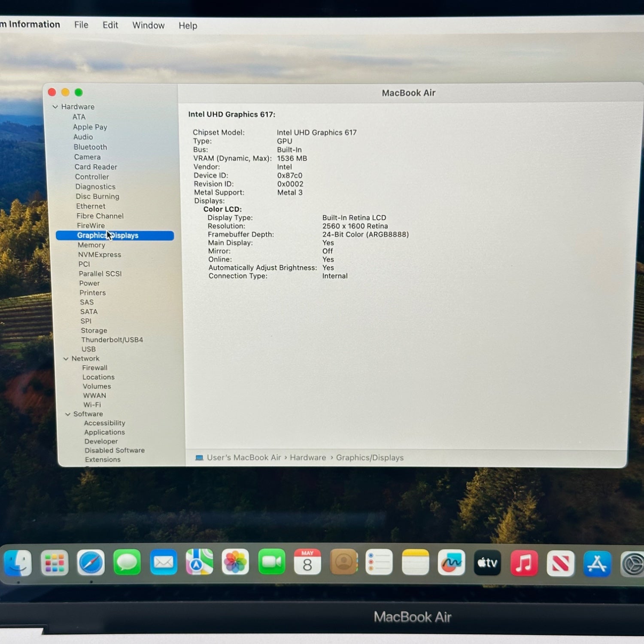Select Memory in the sidebar
Screen dimensions: 644x644
91,245
